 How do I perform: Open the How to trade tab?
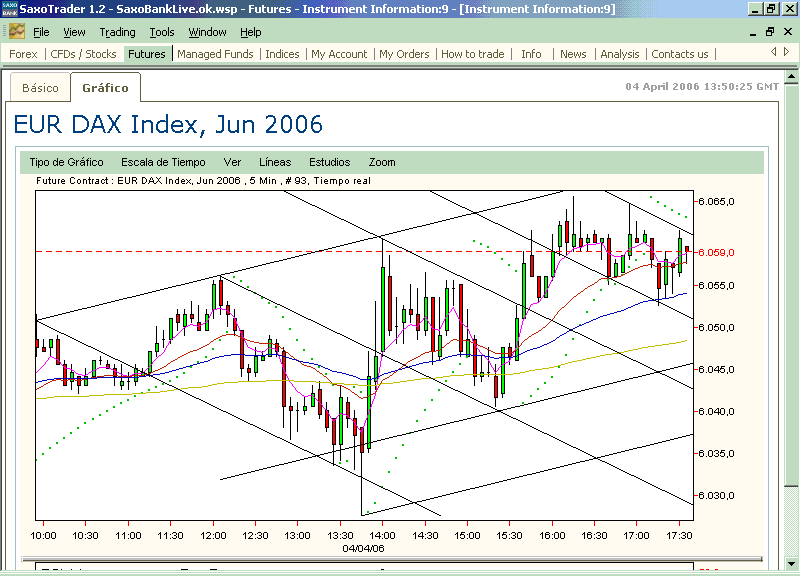point(472,54)
